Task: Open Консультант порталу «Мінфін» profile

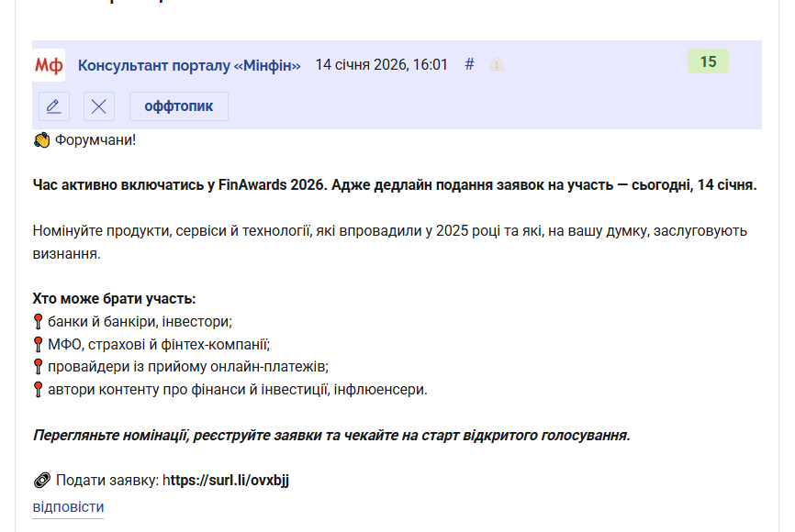Action: click(189, 65)
